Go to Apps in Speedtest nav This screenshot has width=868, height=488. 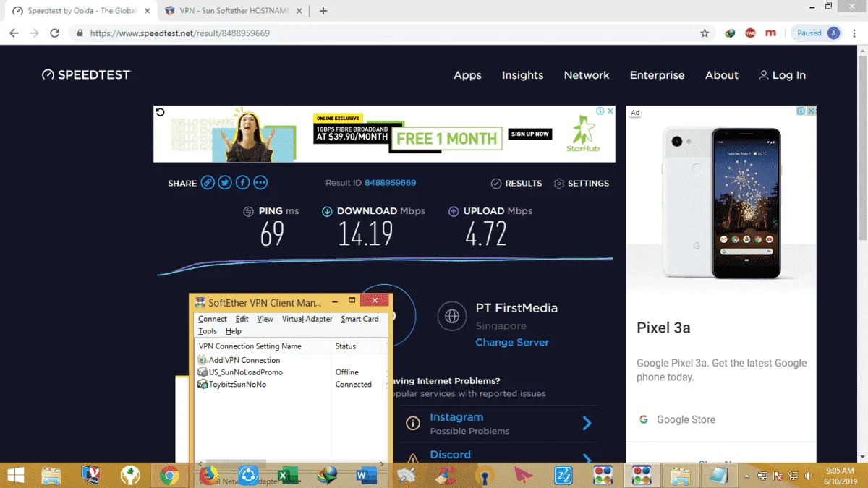tap(467, 75)
